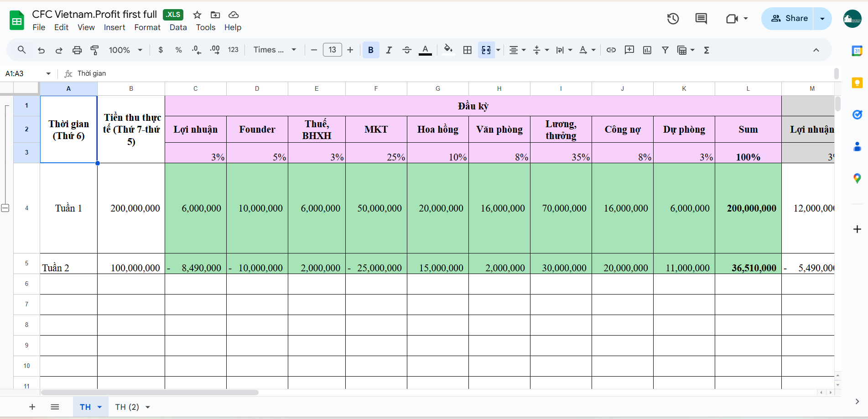Click the horizontal scrollbar thumb
Screen dimensions: 868x419
150,392
